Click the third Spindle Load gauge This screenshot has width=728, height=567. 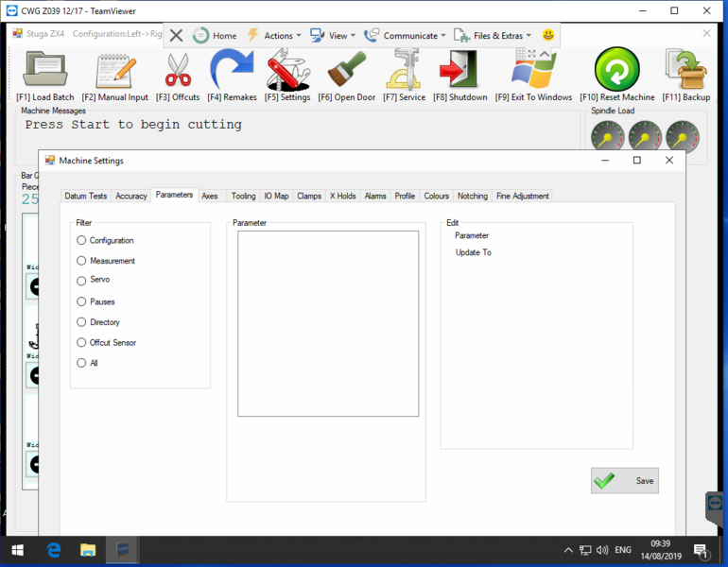click(x=683, y=137)
